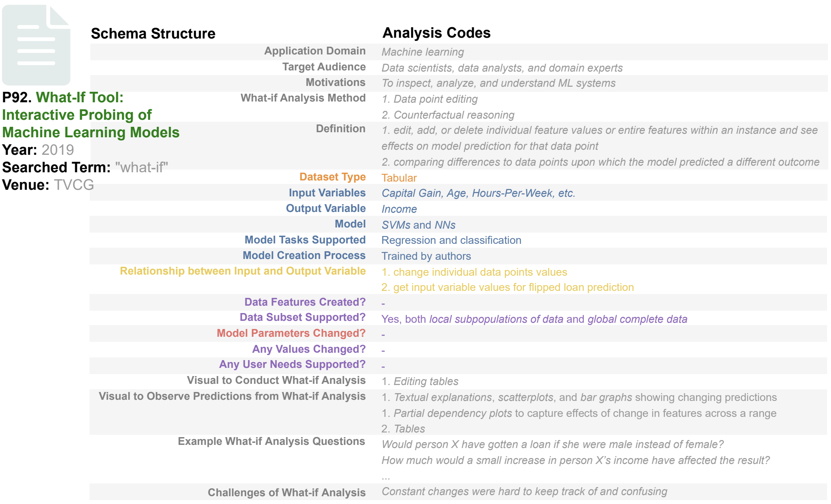This screenshot has width=831, height=504.
Task: Select the Challenges of What-if Analysis label
Action: (286, 492)
